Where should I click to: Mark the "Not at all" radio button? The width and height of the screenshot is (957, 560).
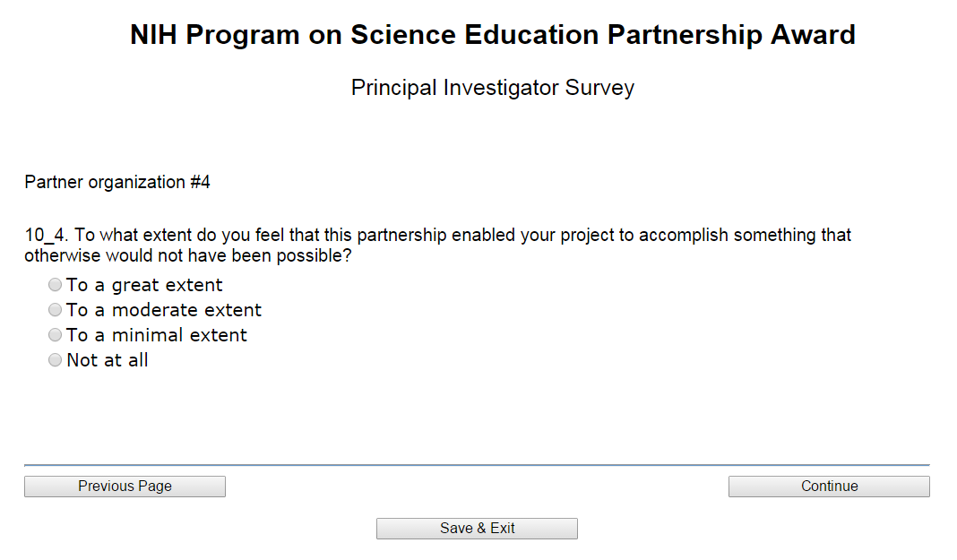(56, 360)
